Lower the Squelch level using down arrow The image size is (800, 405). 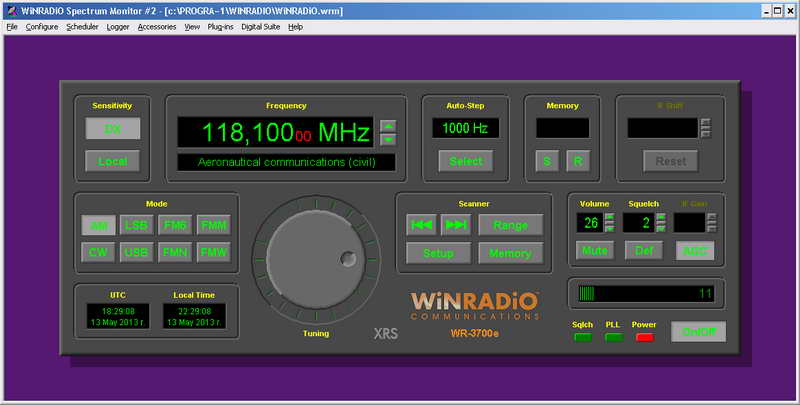tap(660, 228)
